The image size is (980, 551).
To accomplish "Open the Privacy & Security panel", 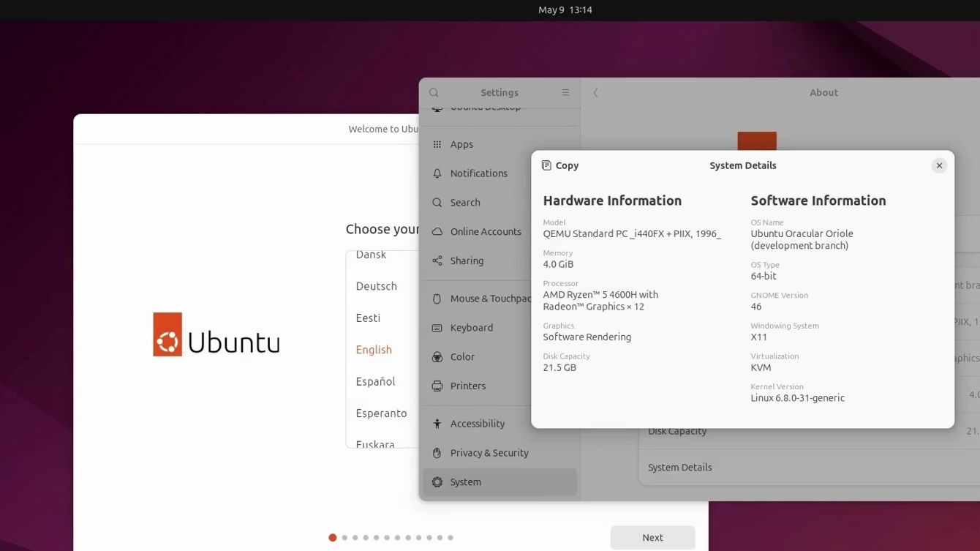I will pyautogui.click(x=500, y=453).
